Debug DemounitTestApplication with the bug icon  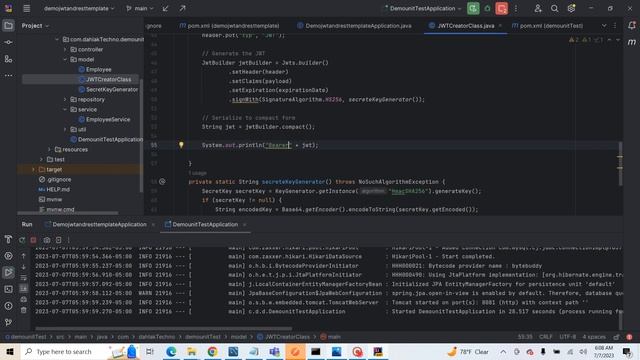[487, 8]
